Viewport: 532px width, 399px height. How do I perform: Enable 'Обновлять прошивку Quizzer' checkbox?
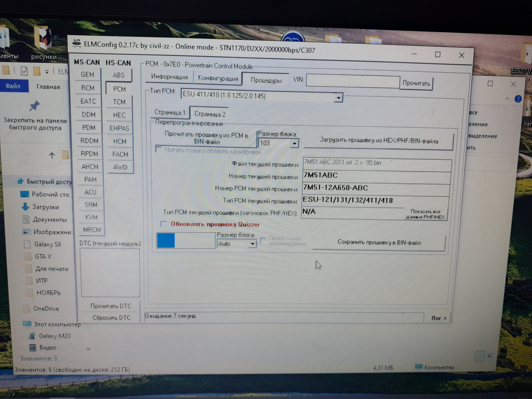click(x=163, y=223)
